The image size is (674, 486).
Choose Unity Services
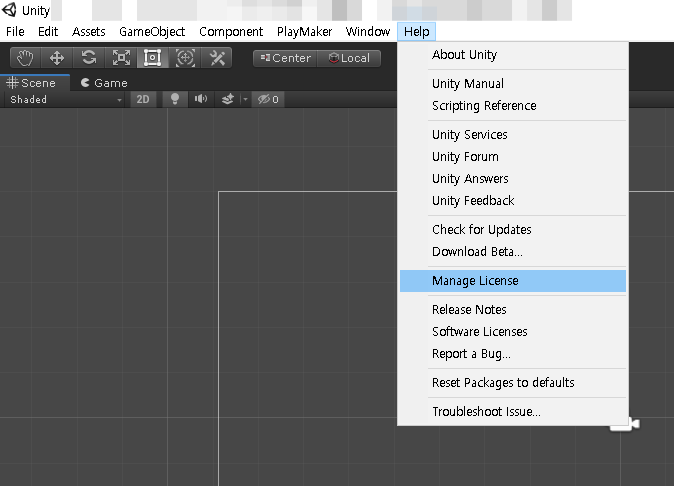[x=513, y=135]
